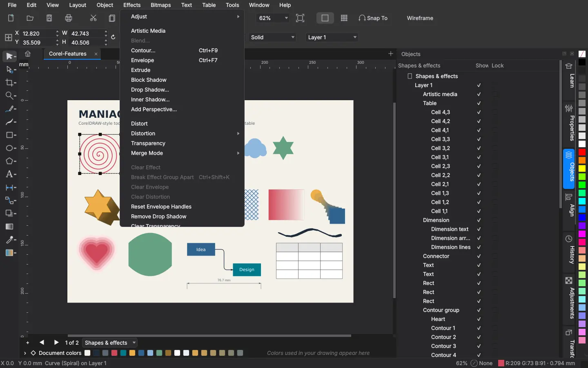Choose the Rectangle tool

tap(10, 135)
